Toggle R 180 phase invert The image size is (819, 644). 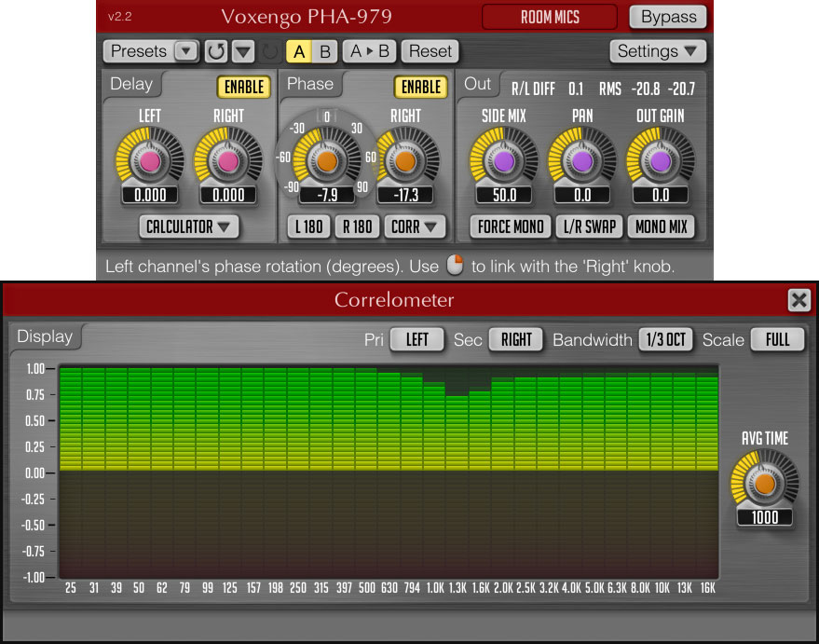click(x=357, y=226)
